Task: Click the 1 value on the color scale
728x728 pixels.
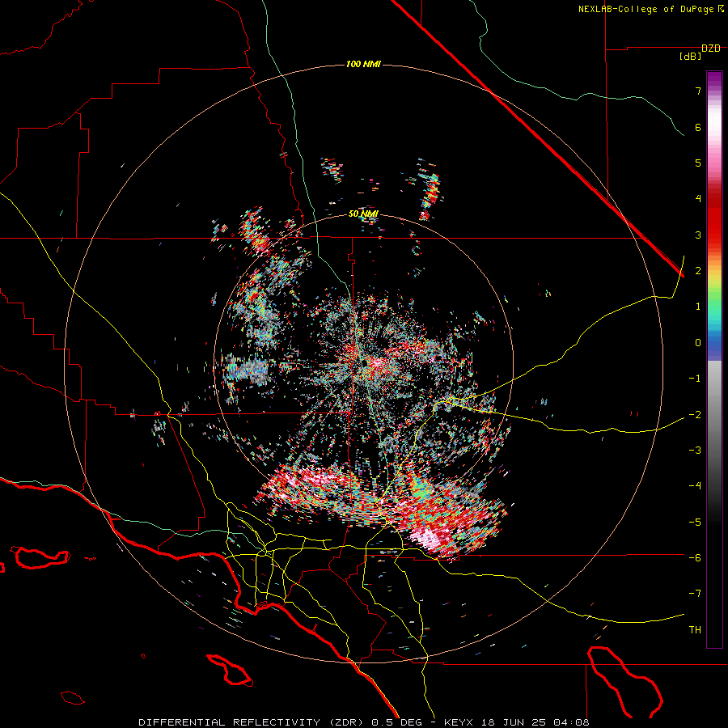Action: pyautogui.click(x=698, y=307)
